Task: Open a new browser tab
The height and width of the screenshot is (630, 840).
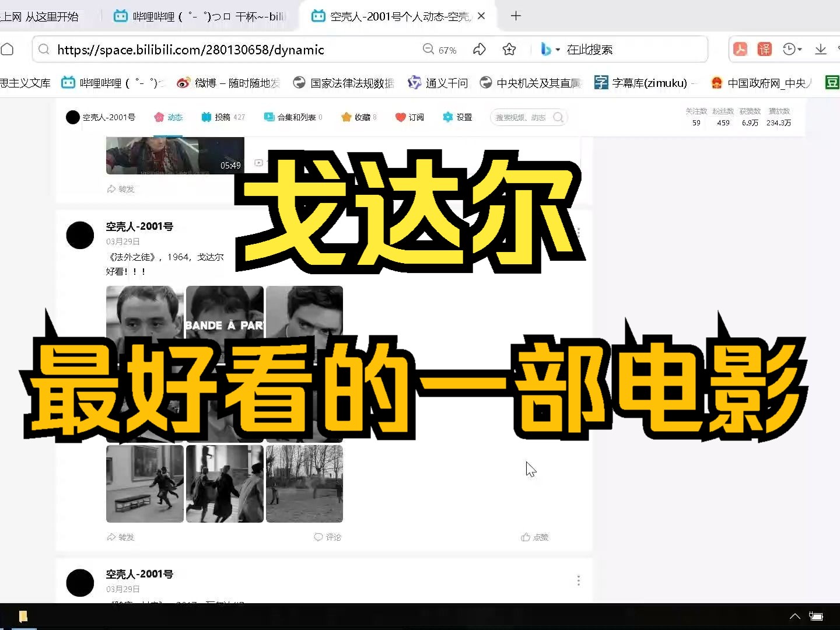Action: click(x=516, y=16)
